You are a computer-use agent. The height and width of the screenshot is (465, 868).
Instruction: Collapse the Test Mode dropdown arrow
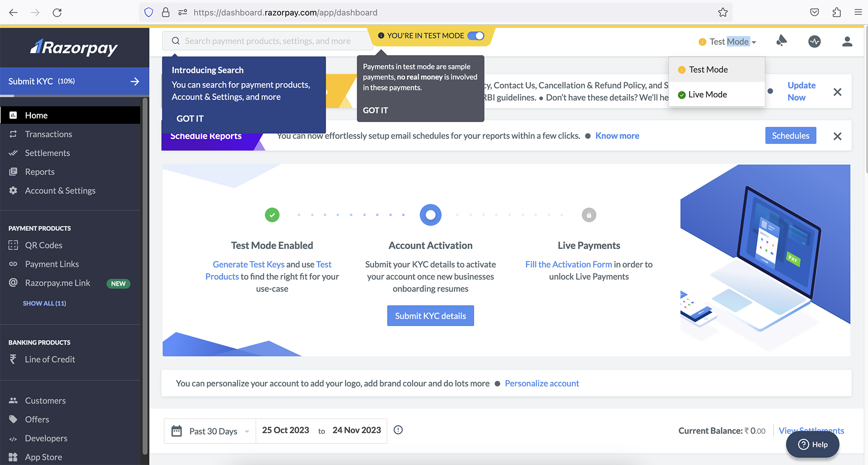(754, 42)
